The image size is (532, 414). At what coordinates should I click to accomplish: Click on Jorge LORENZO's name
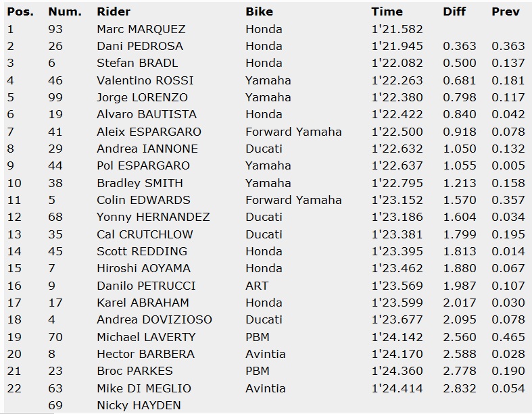tap(142, 97)
